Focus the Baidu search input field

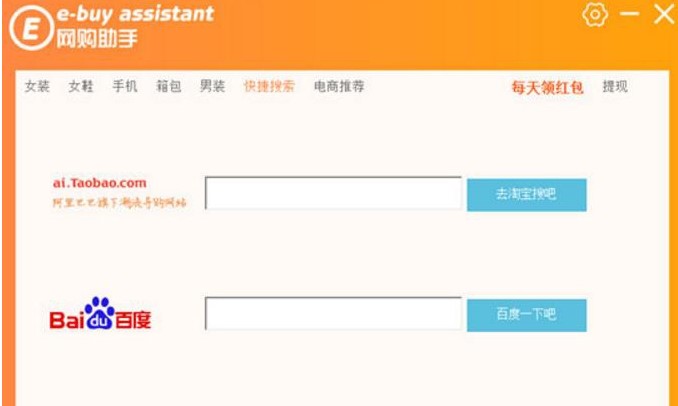coord(333,314)
